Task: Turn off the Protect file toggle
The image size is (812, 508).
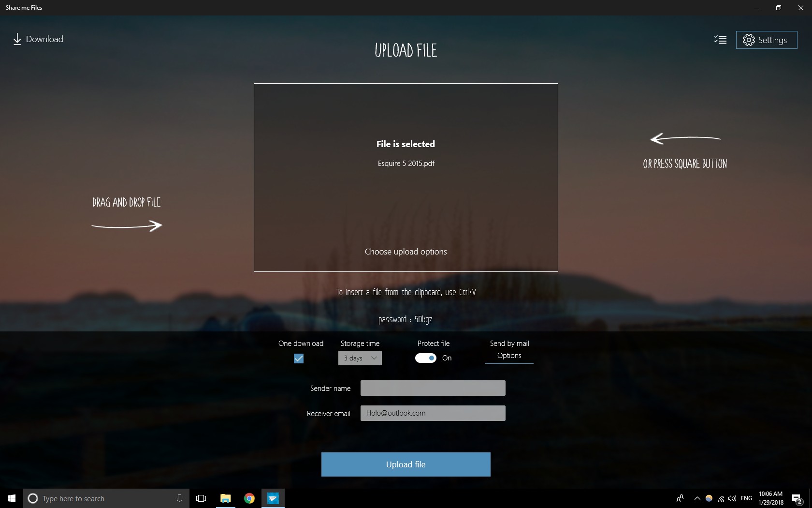Action: 425,358
